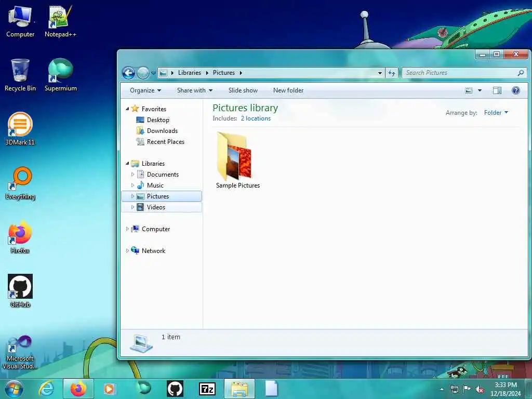
Task: Go back with the blue back arrow
Action: click(x=129, y=73)
